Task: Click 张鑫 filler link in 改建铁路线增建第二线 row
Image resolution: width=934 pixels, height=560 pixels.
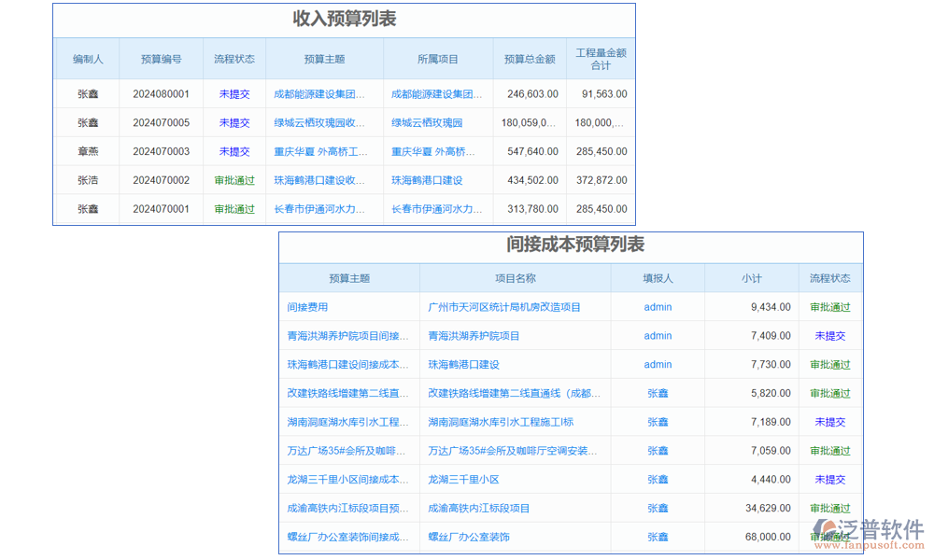Action: 657,393
